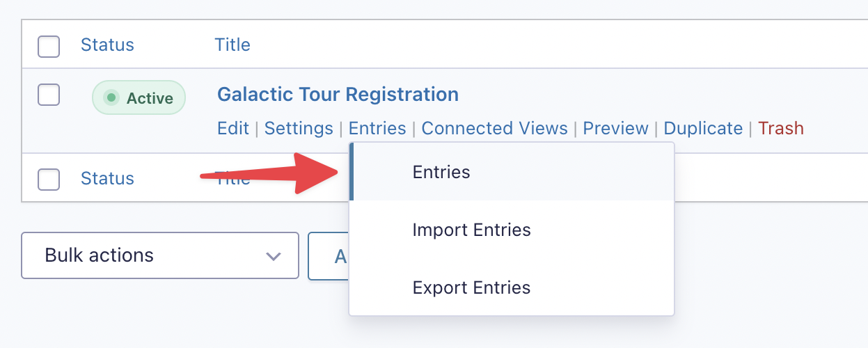The height and width of the screenshot is (348, 868).
Task: Duplicate the Galactic Tour Registration form
Action: pyautogui.click(x=703, y=129)
